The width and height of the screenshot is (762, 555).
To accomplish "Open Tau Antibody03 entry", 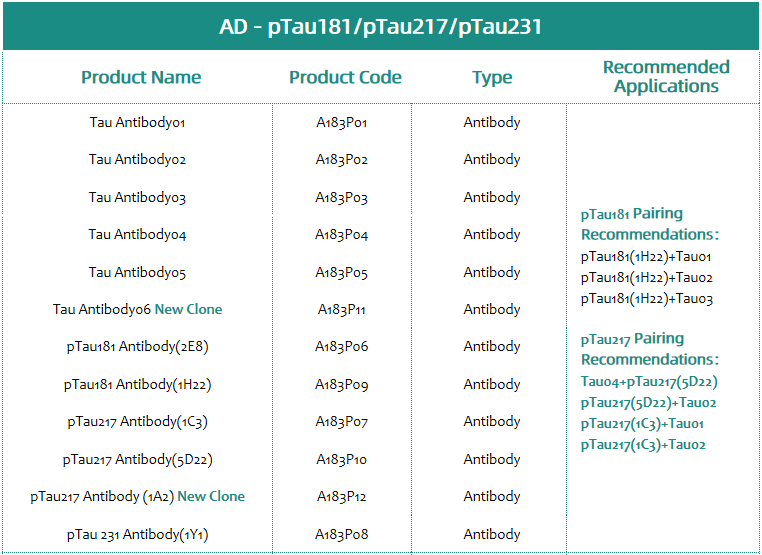I will pos(137,197).
